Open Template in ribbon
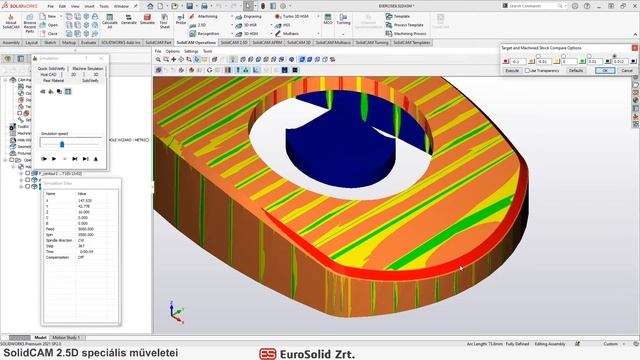The height and width of the screenshot is (360, 640). coord(398,16)
